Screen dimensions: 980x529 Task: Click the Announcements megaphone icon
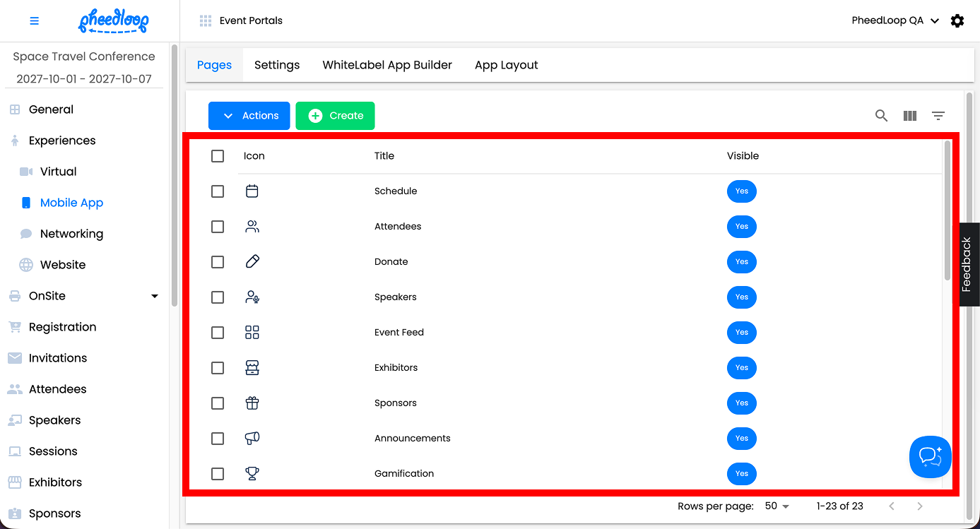coord(252,438)
